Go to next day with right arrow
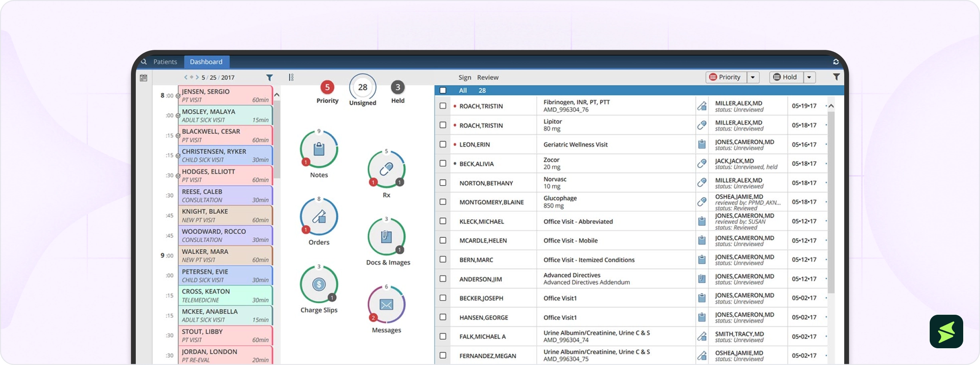 click(197, 77)
